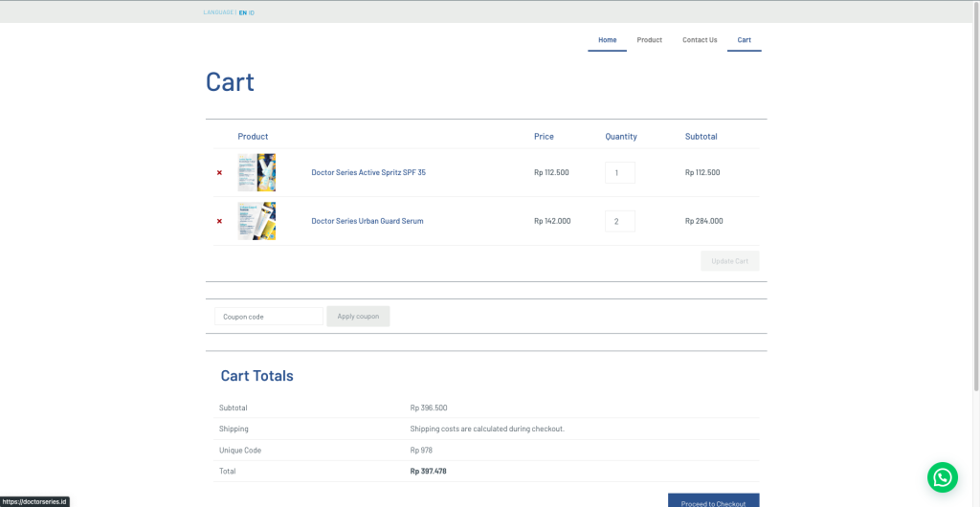980x507 pixels.
Task: Click Proceed to Checkout button
Action: click(714, 500)
